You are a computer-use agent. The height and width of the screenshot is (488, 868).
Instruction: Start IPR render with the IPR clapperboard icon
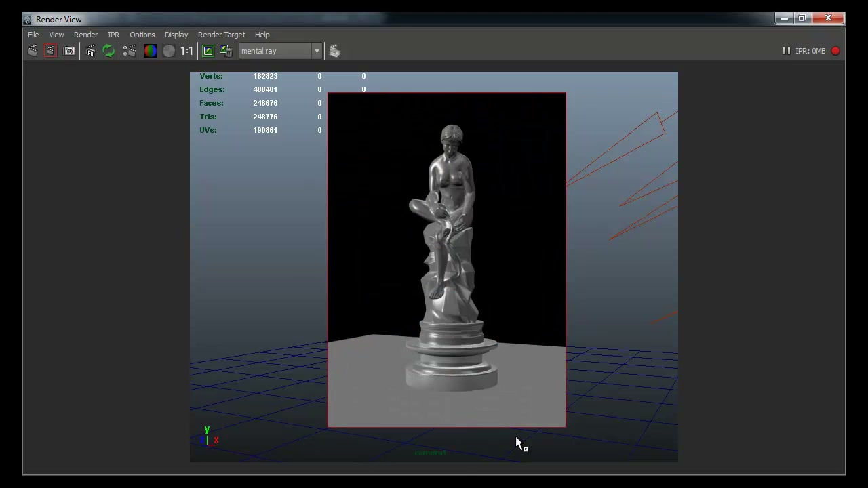tap(90, 51)
